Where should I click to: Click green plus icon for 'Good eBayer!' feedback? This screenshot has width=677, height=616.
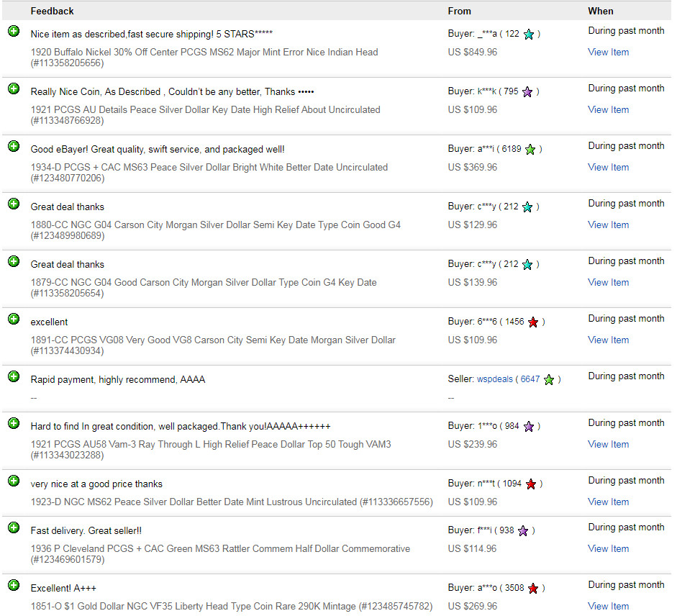[x=14, y=146]
